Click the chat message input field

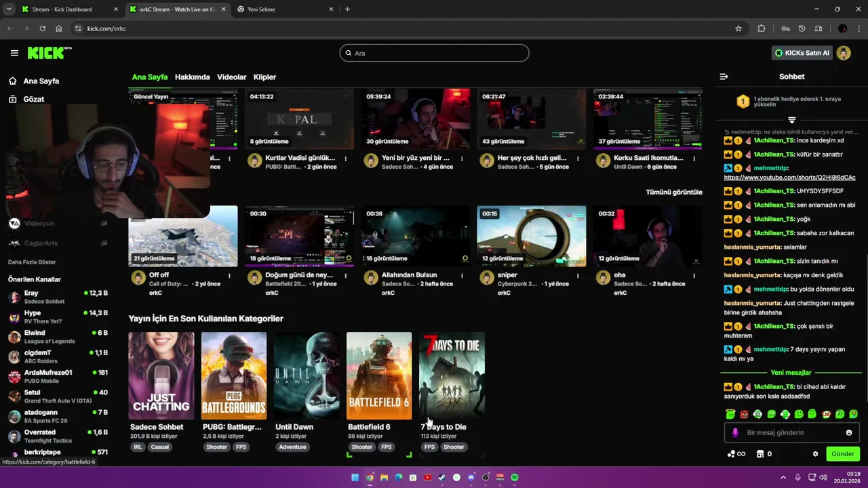click(x=791, y=432)
